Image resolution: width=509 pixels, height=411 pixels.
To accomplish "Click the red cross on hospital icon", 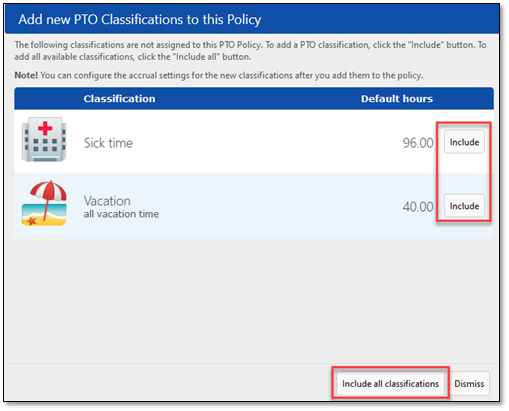I will [x=45, y=128].
